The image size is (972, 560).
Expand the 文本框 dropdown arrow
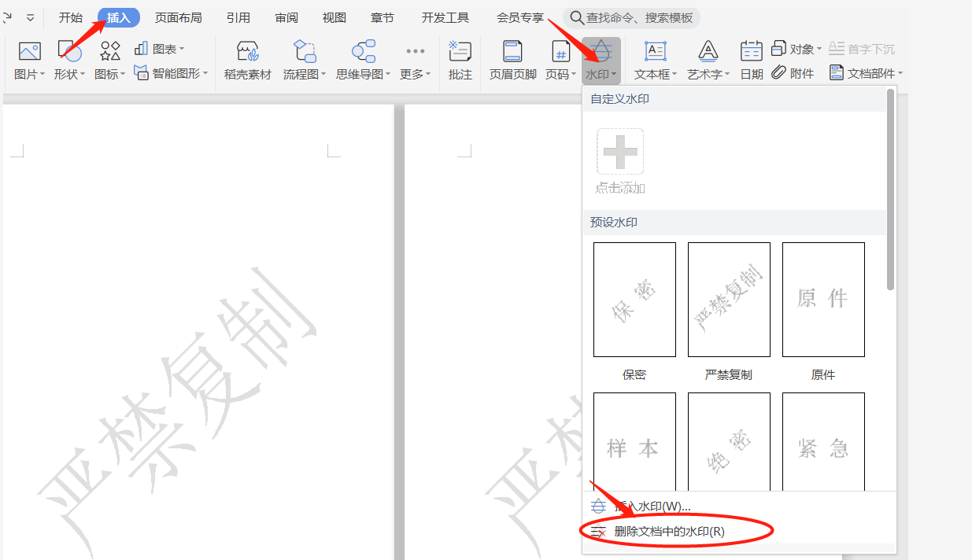point(674,75)
